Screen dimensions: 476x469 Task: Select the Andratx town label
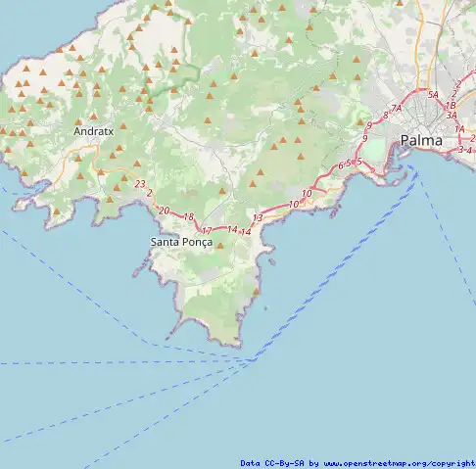[x=94, y=131]
